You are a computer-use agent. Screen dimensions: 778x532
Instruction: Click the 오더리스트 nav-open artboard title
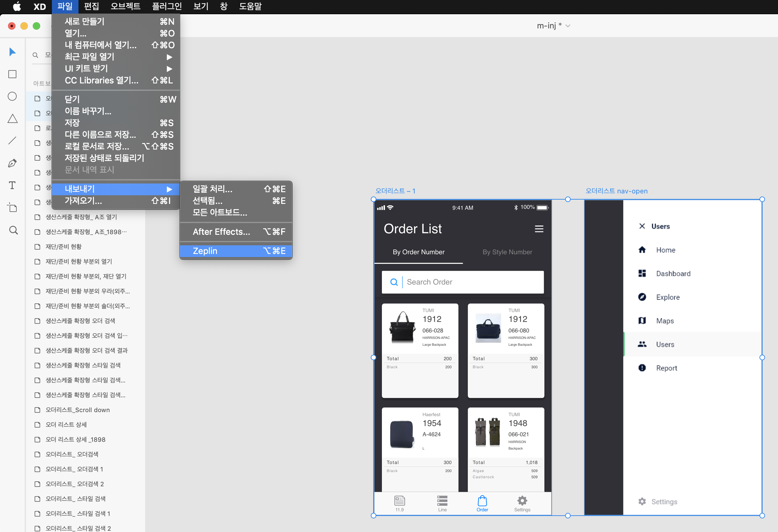(616, 191)
